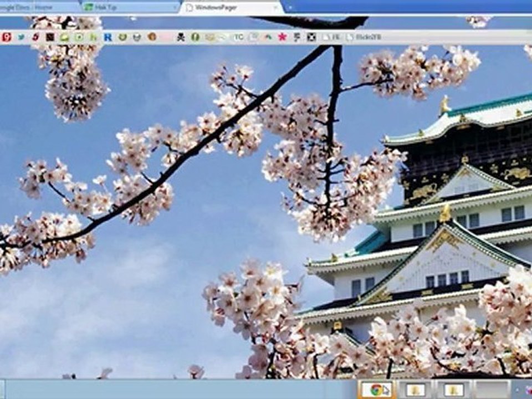532x399 pixels.
Task: Open the black-and-white checkered bookmark
Action: (x=311, y=37)
